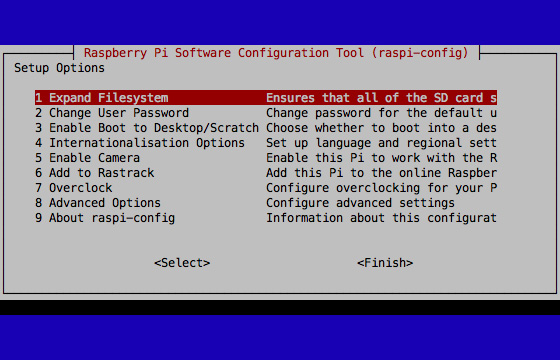Open Advanced Options entry
This screenshot has width=560, height=360.
(266, 203)
